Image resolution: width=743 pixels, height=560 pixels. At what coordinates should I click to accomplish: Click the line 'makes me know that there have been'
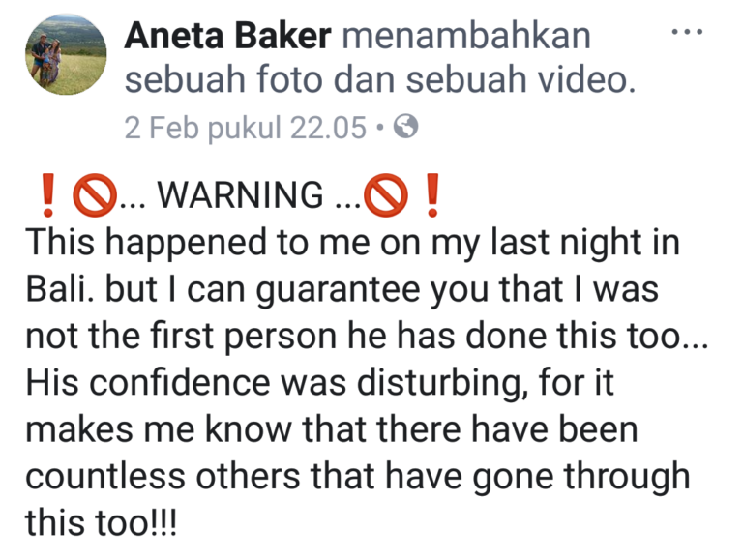tap(331, 429)
